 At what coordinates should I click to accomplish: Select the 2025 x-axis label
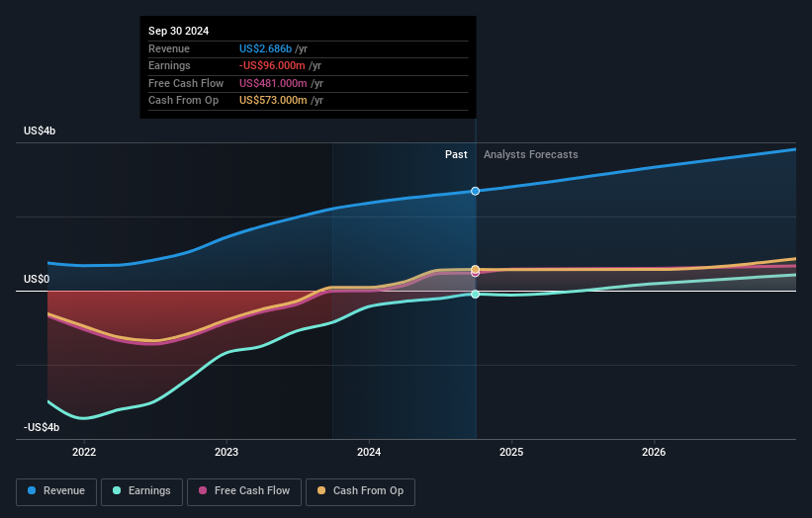coord(511,452)
